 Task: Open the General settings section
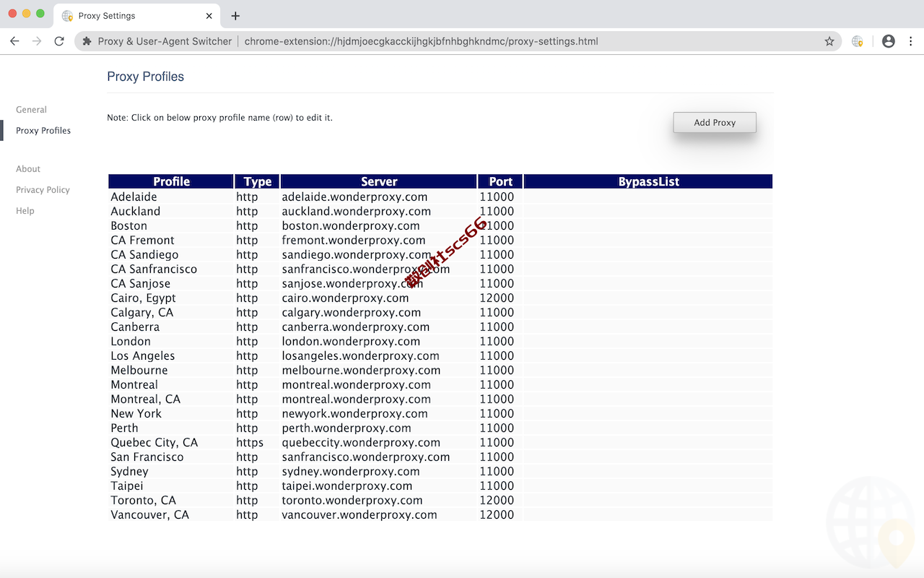point(31,110)
